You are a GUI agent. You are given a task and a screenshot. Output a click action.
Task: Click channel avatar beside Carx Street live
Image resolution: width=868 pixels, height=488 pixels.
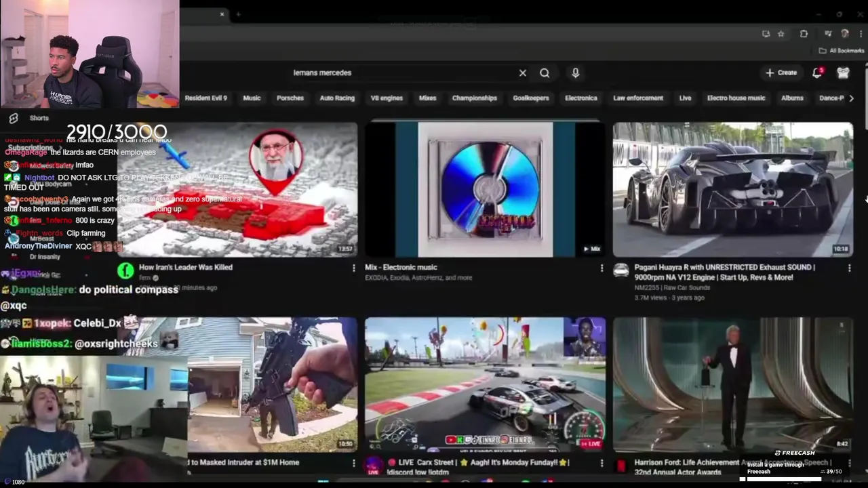373,465
